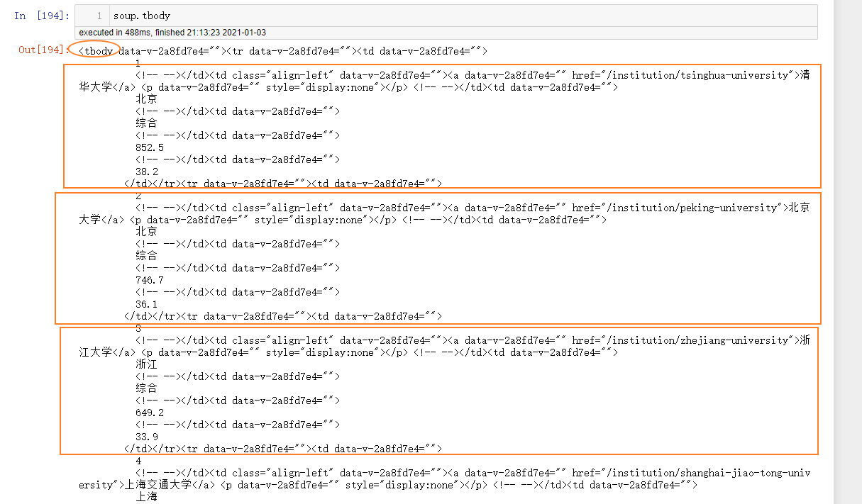
Task: Click 北京 line in the Tsinghua row
Action: click(146, 99)
